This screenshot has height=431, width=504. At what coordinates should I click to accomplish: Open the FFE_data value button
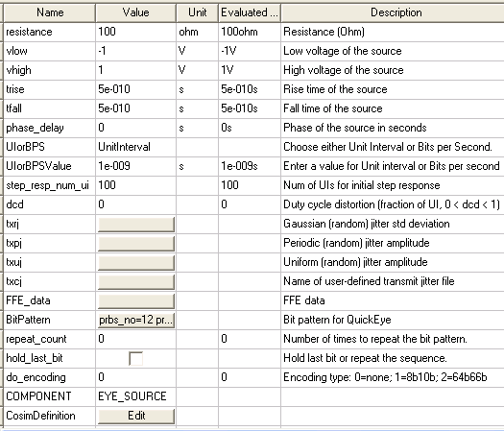[x=136, y=300]
